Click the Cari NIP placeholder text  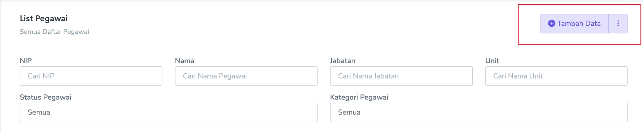pyautogui.click(x=41, y=76)
